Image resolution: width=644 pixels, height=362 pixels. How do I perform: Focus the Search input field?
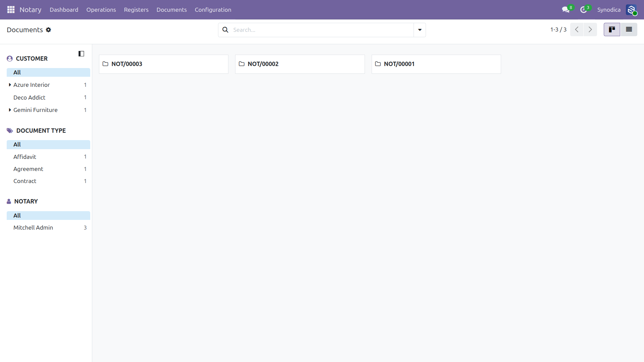click(322, 30)
